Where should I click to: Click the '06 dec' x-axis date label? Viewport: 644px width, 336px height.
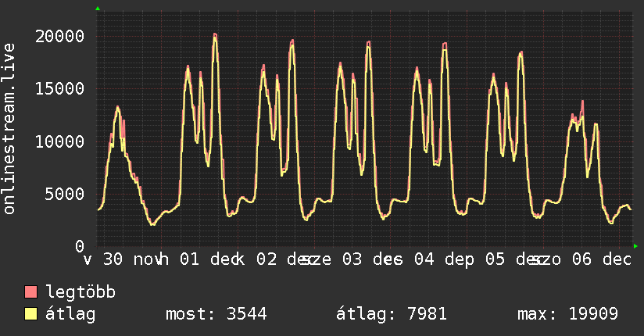tap(602, 259)
